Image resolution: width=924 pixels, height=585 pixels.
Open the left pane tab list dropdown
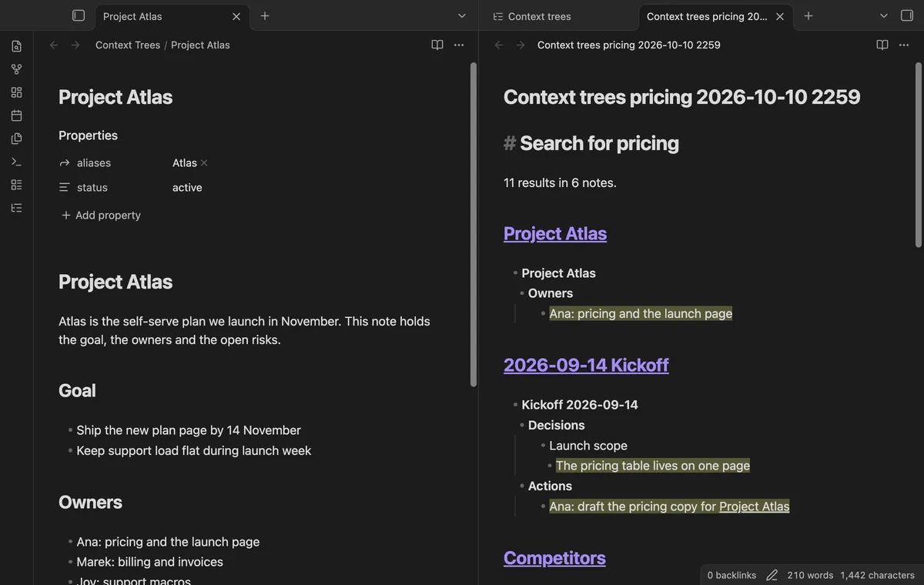[x=462, y=15]
